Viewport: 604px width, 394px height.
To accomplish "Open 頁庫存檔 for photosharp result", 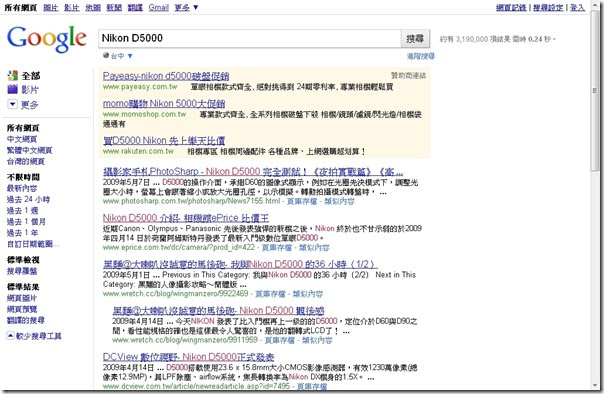I will pos(302,201).
